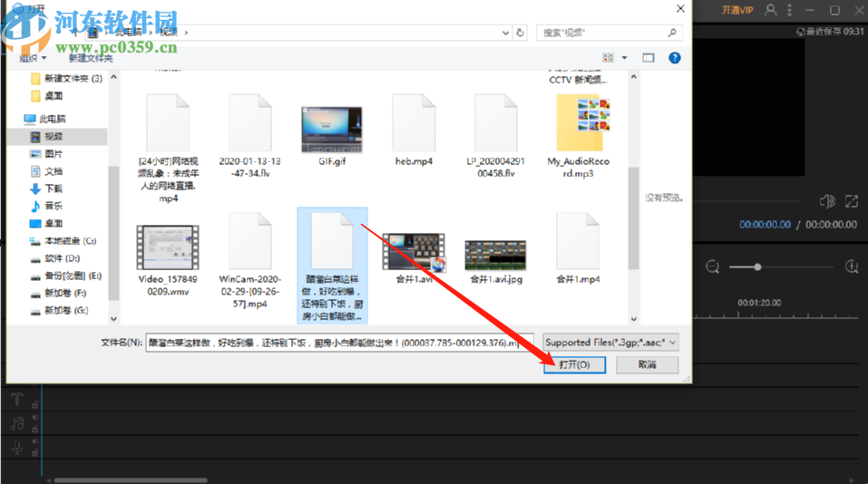Click the volume speaker icon in preview
This screenshot has width=868, height=484.
[x=827, y=201]
